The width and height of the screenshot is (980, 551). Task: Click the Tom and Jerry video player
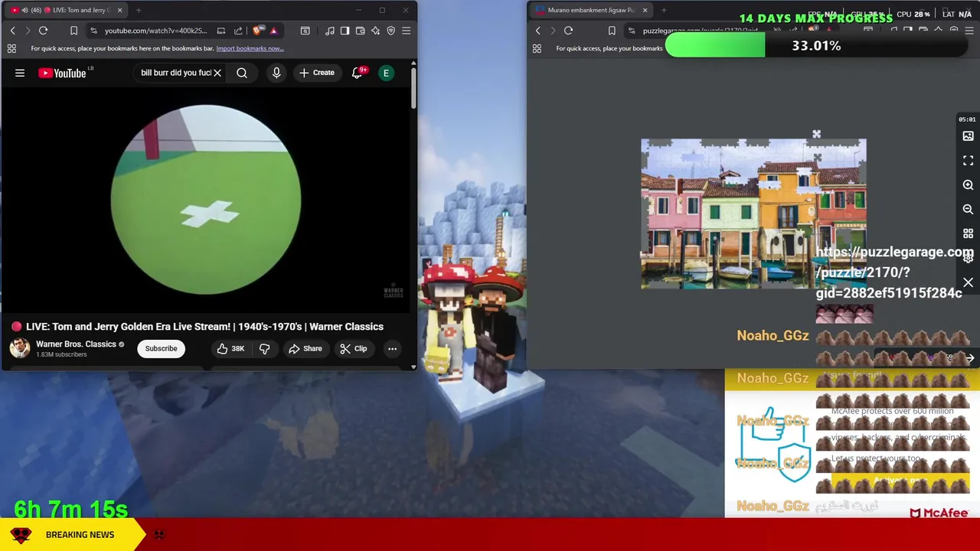point(207,201)
